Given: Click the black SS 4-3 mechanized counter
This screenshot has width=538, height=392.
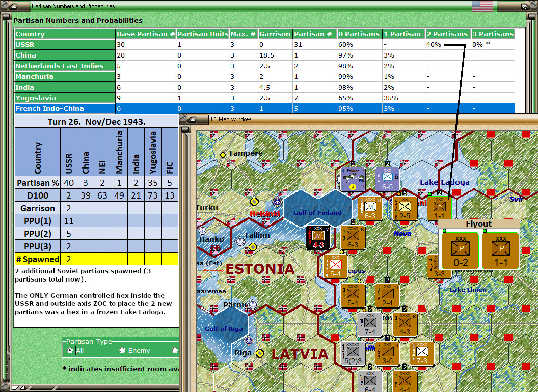Looking at the screenshot, I should 318,238.
